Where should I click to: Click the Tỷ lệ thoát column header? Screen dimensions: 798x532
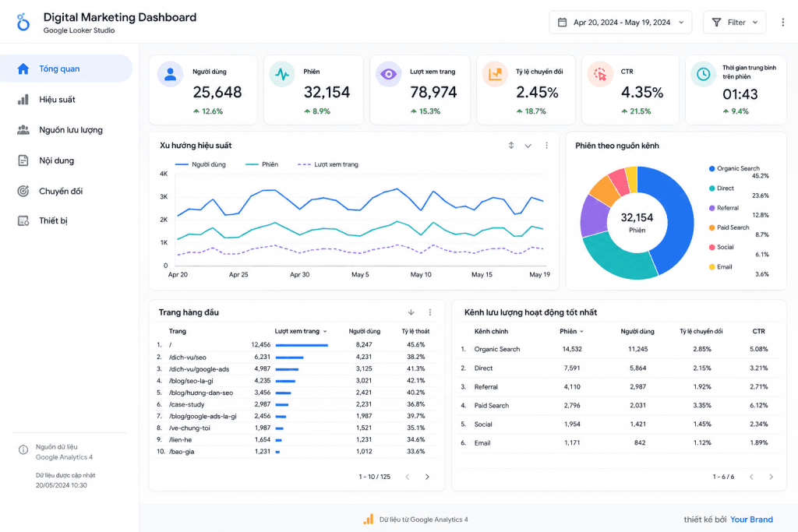(415, 331)
